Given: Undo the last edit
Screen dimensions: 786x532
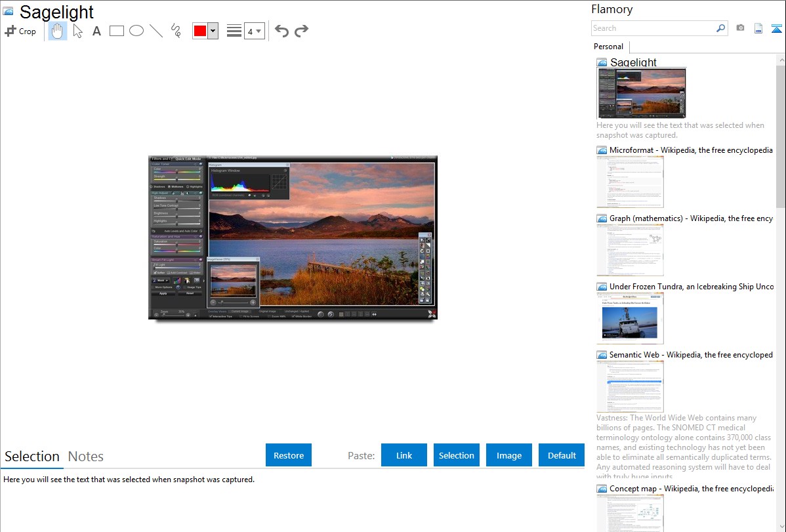Looking at the screenshot, I should 281,31.
